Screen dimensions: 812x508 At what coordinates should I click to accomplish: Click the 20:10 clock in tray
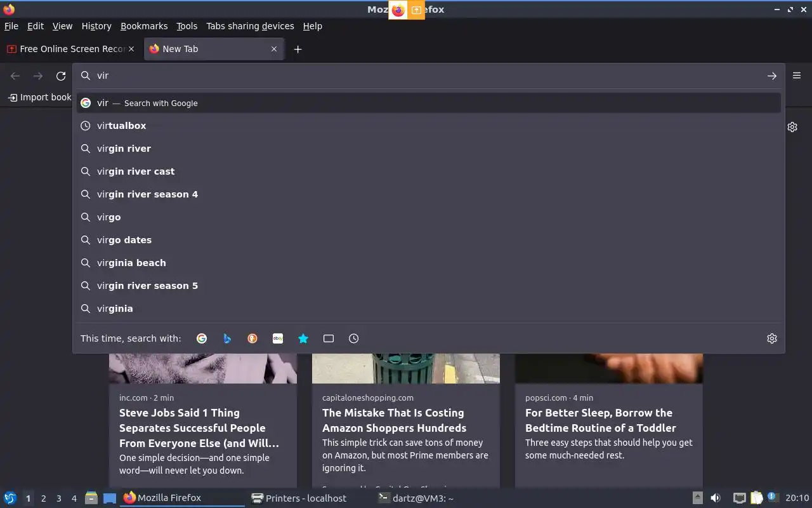point(797,498)
